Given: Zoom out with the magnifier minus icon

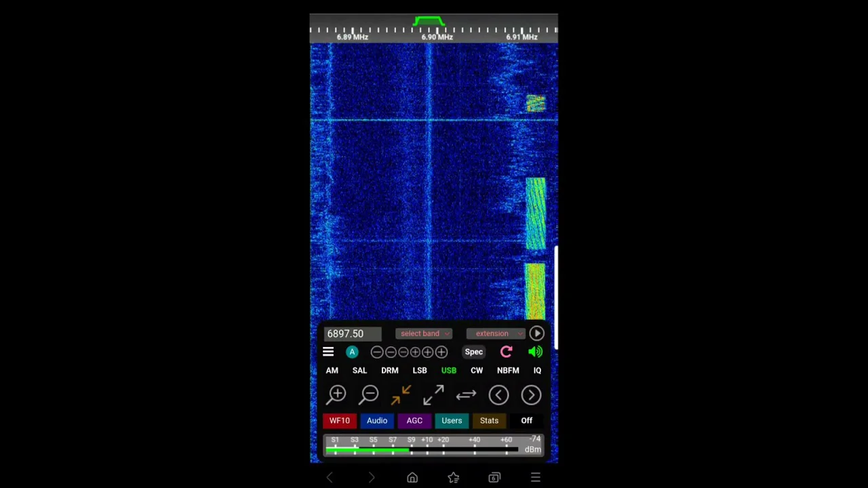Looking at the screenshot, I should tap(369, 394).
